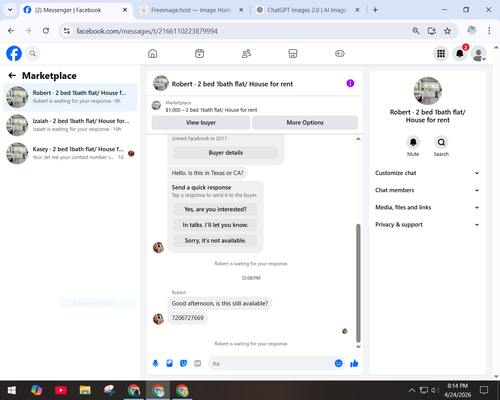Click the Facebook search magnifier icon
This screenshot has height=400, width=500.
(x=33, y=53)
